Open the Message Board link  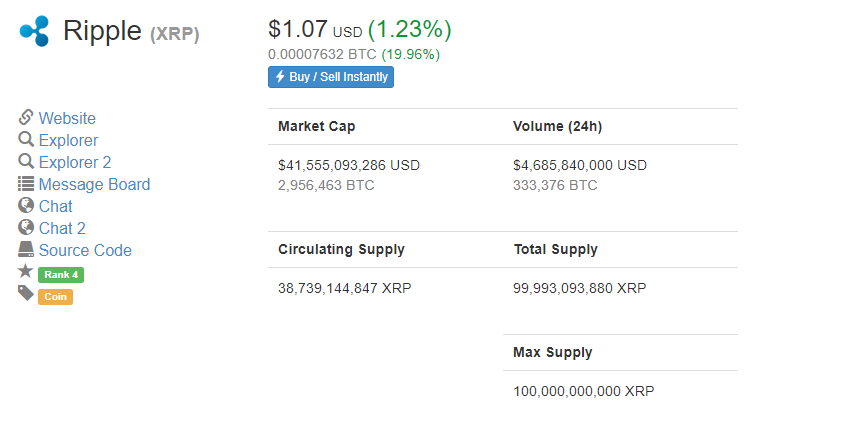click(x=95, y=184)
